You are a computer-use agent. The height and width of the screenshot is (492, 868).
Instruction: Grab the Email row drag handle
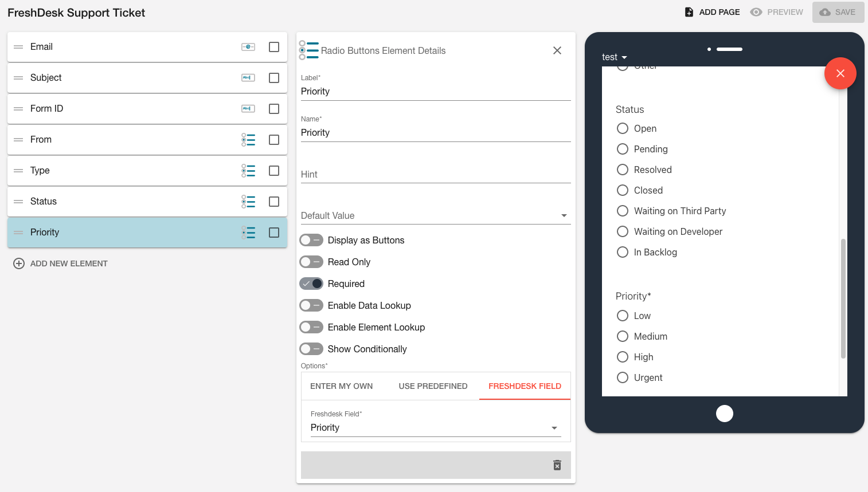pos(18,47)
